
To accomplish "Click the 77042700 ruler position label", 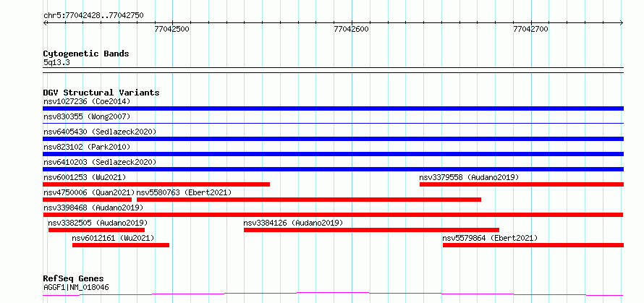I will [x=531, y=29].
